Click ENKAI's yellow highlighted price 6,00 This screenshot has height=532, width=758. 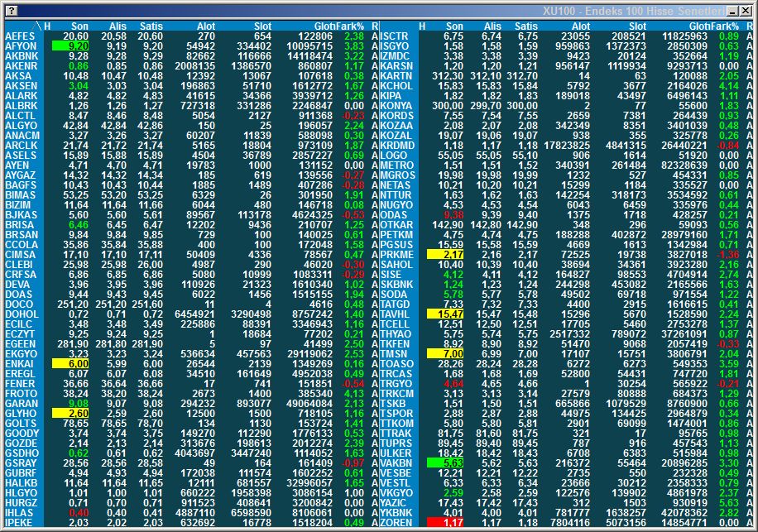coord(70,364)
